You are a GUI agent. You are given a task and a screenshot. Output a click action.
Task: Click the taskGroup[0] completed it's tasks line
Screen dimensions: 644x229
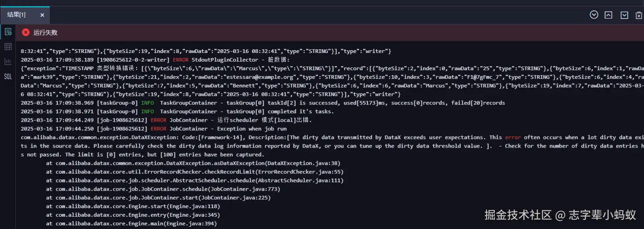pos(177,111)
